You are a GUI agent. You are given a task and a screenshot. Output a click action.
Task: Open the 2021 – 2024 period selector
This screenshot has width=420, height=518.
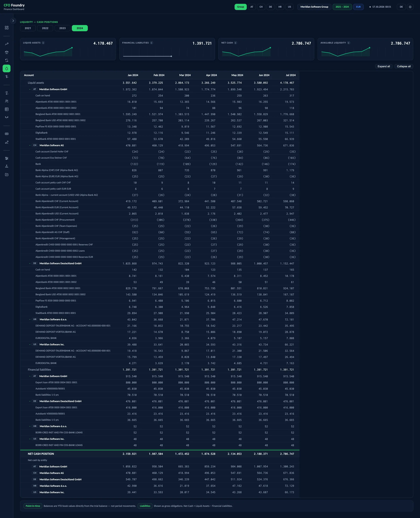pyautogui.click(x=342, y=7)
